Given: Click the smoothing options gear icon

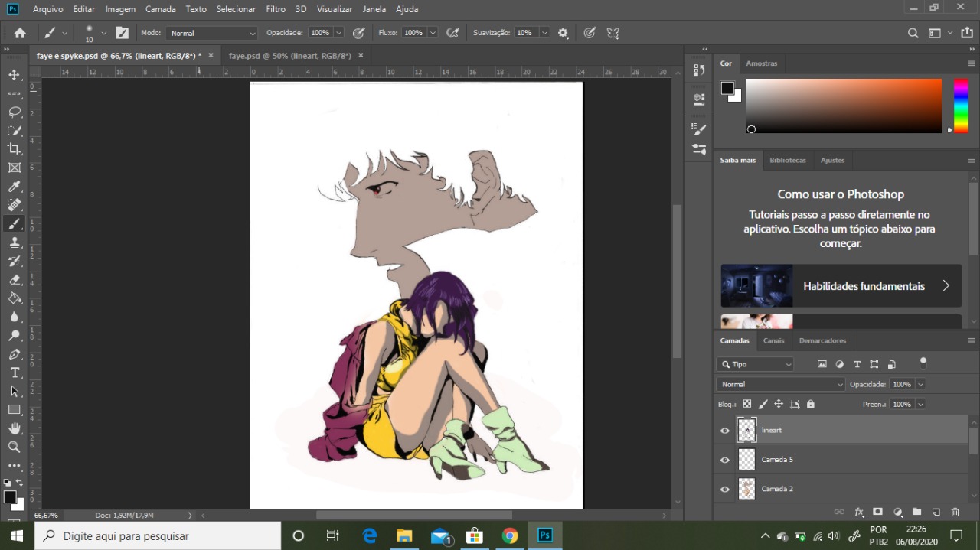Looking at the screenshot, I should pos(563,33).
